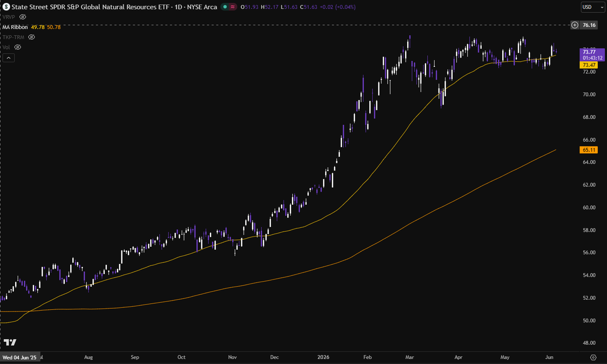Click the Feb label on time axis

pyautogui.click(x=368, y=357)
